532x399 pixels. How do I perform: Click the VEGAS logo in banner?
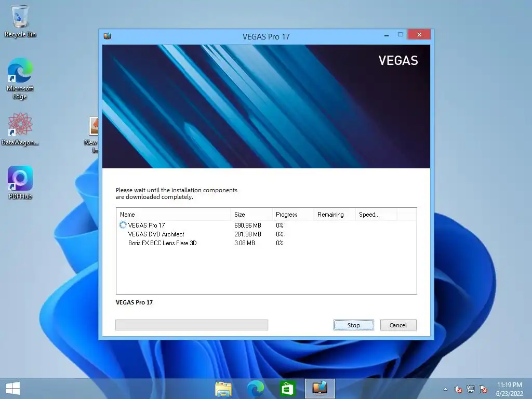click(398, 60)
